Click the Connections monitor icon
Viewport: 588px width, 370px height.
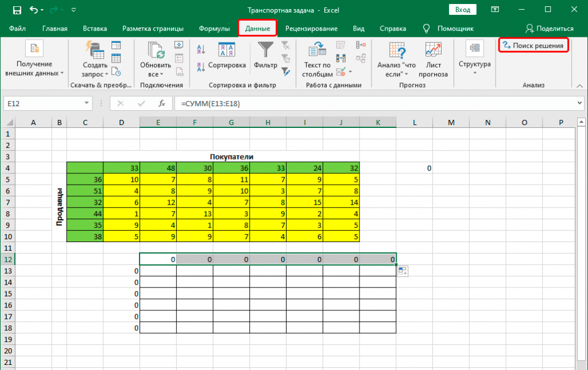[x=179, y=45]
